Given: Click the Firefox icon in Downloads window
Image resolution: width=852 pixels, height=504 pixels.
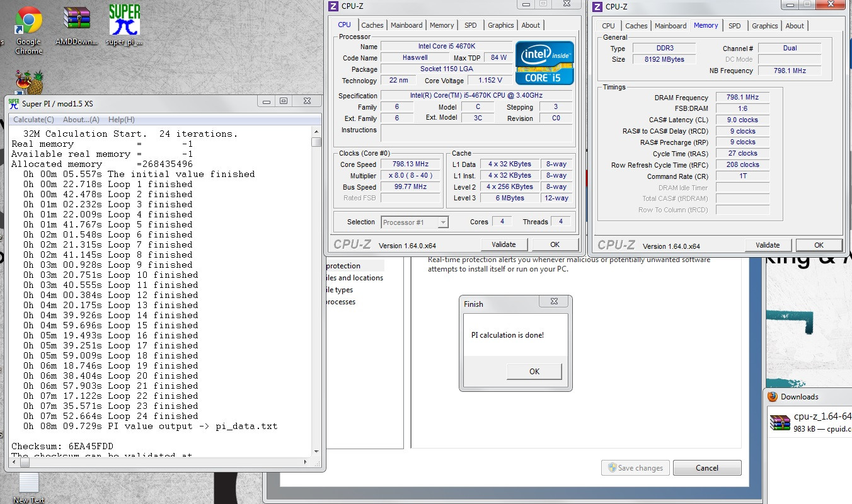Looking at the screenshot, I should (773, 397).
